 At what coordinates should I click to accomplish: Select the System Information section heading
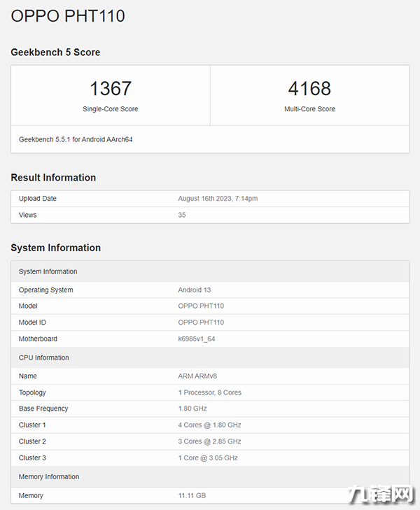[56, 248]
